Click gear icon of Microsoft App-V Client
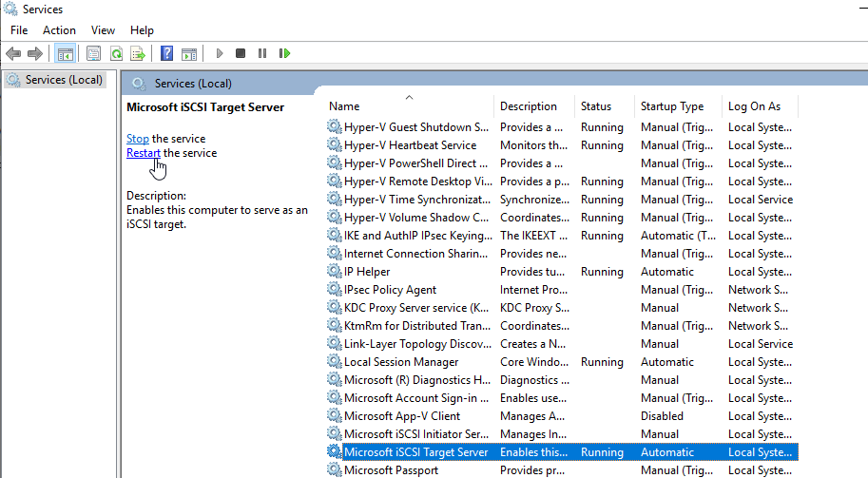This screenshot has width=868, height=478. (335, 415)
